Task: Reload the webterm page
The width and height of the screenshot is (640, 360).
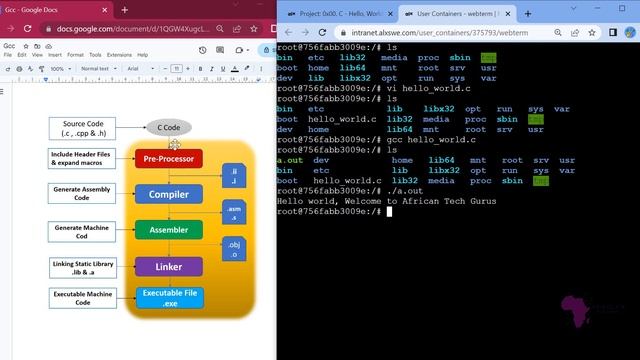Action: pos(322,33)
